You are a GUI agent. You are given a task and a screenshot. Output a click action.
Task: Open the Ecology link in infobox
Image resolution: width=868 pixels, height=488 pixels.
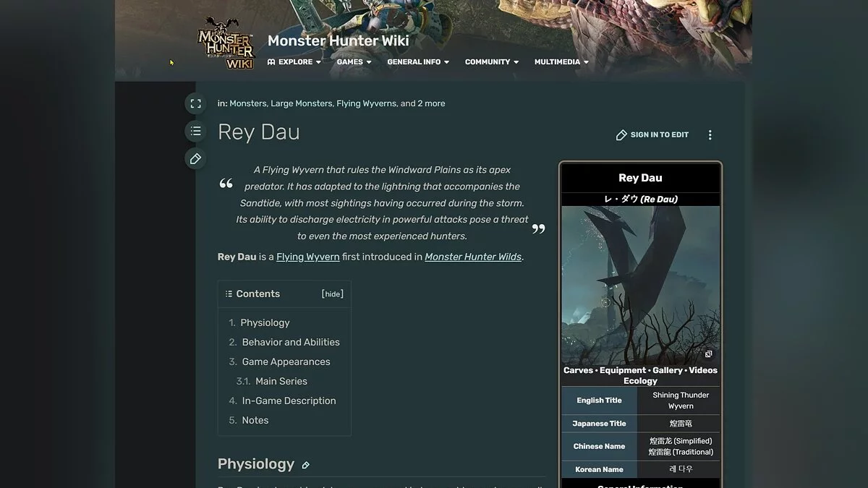click(641, 381)
